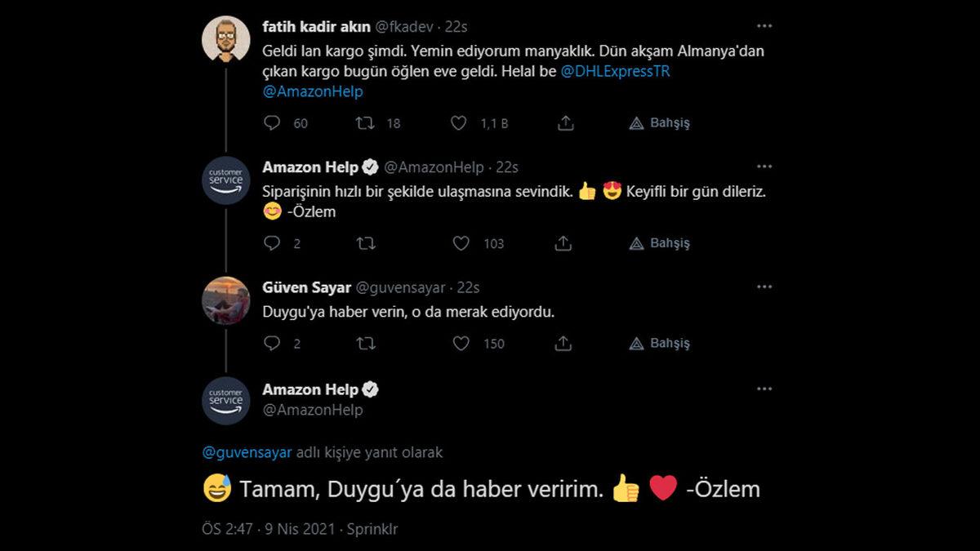Screen dimensions: 980x551
Task: Retweet the Amazon Help reply
Action: [x=364, y=242]
